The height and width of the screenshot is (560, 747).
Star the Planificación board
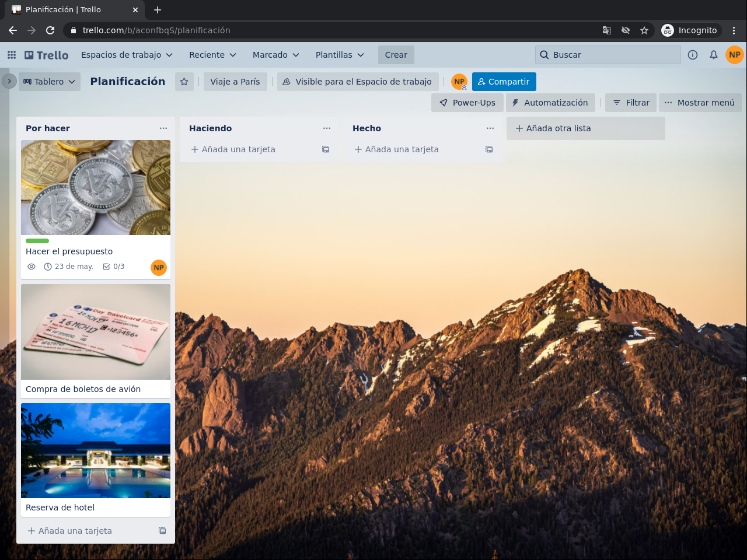(x=184, y=82)
